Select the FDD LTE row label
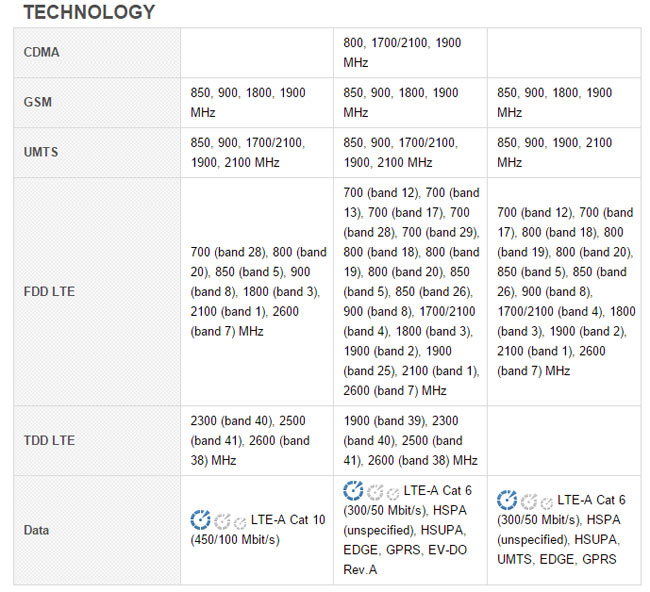This screenshot has height=592, width=650. [49, 292]
